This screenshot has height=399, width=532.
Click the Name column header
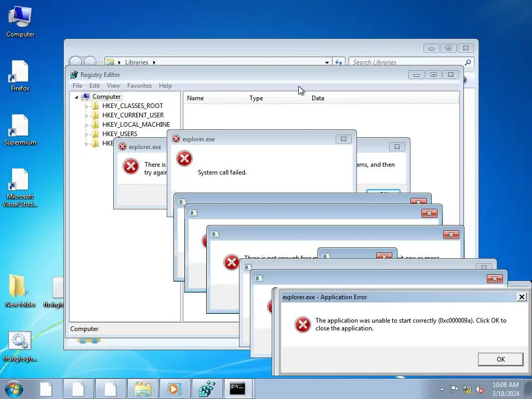(x=215, y=98)
